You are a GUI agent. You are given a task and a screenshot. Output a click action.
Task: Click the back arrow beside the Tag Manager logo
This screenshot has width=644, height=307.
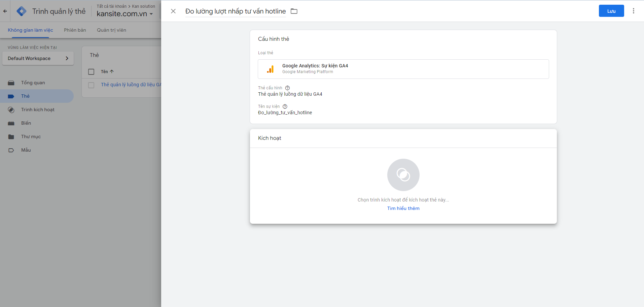tap(5, 11)
